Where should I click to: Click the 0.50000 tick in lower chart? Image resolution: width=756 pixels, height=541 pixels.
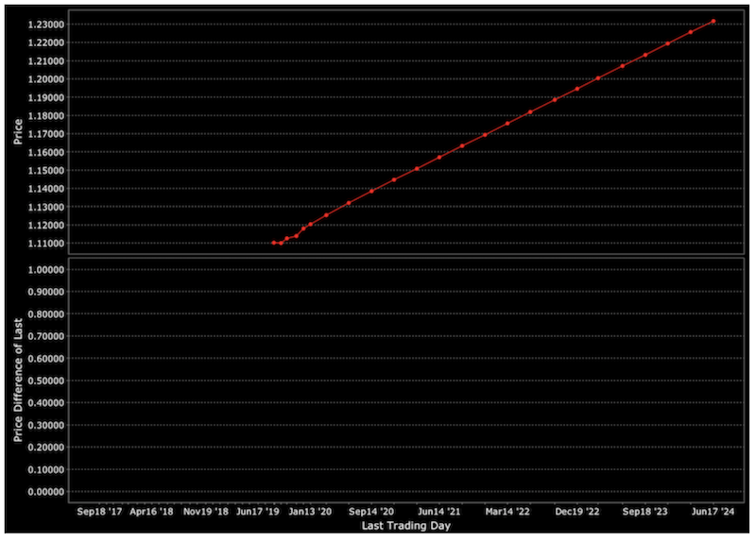[45, 380]
